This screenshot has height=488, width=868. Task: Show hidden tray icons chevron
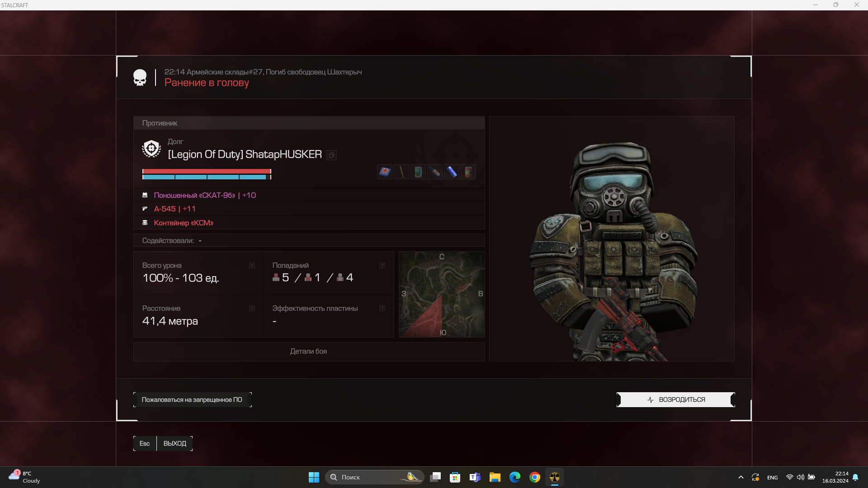pos(741,477)
